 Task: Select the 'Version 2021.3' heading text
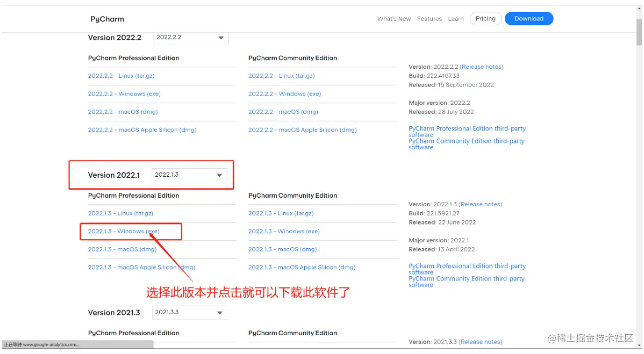[114, 313]
